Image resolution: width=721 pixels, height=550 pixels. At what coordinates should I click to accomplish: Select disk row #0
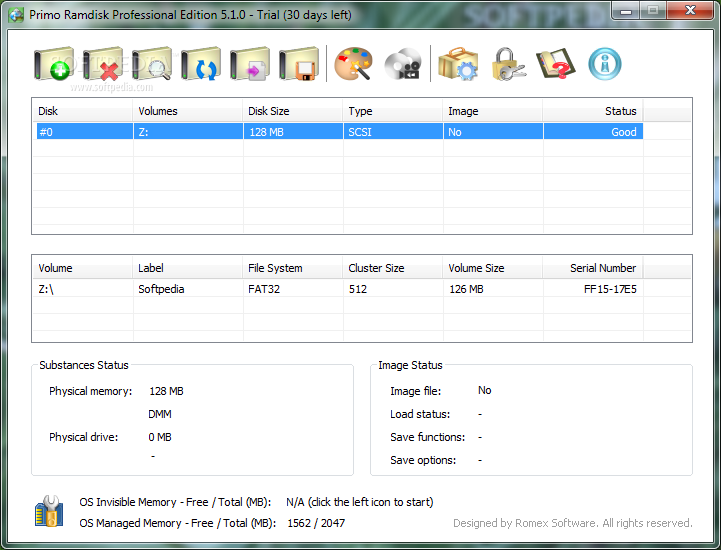[340, 132]
